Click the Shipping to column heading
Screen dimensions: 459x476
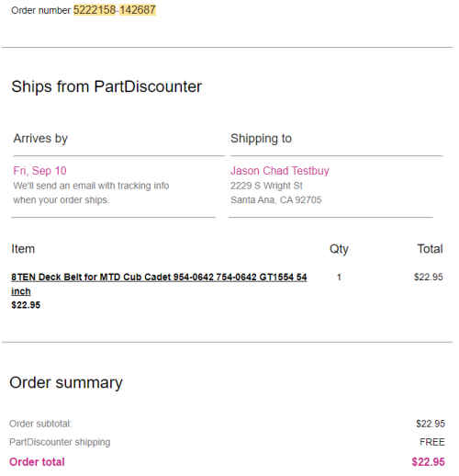261,139
